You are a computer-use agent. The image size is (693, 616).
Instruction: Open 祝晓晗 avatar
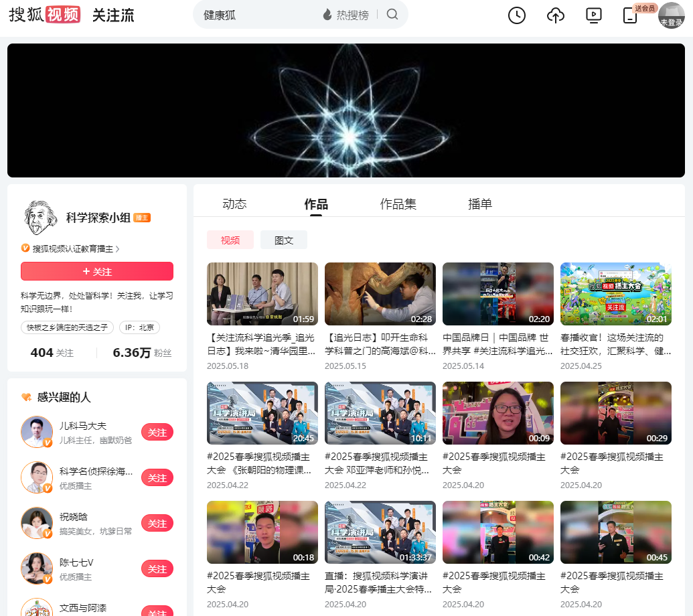click(x=37, y=523)
